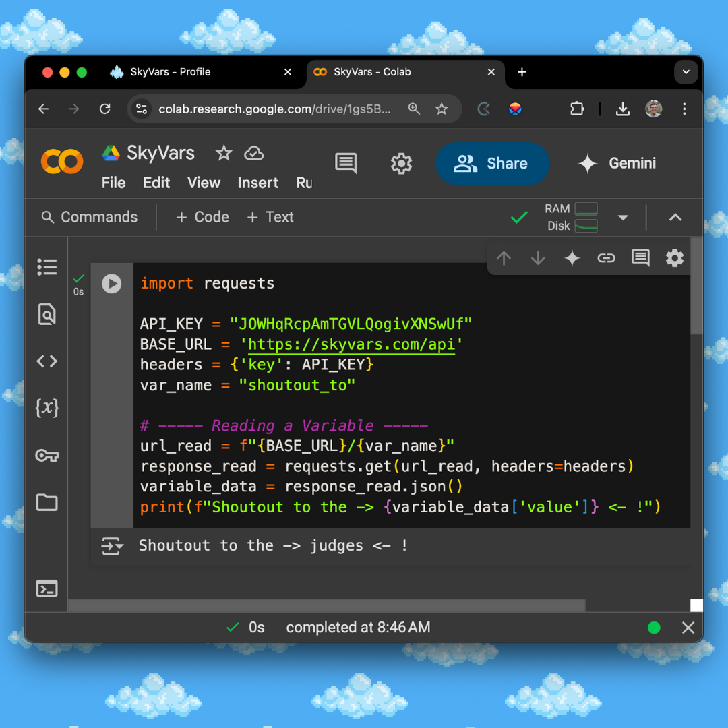Viewport: 728px width, 728px height.
Task: Click 'completed at 8:46 AM' status text
Action: tap(358, 628)
